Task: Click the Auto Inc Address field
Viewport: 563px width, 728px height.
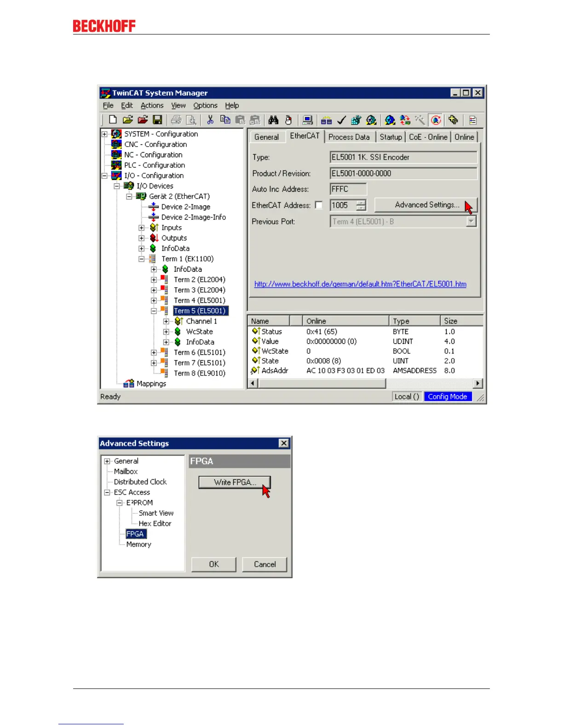Action: click(348, 189)
